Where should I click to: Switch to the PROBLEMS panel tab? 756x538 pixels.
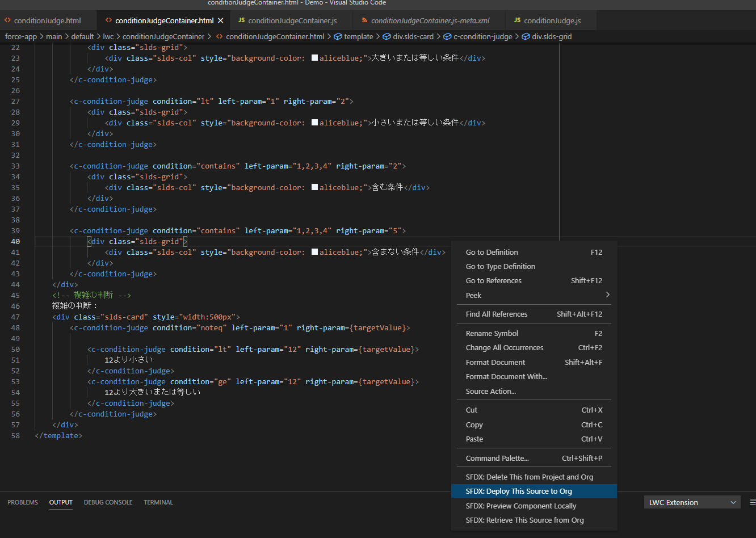(23, 502)
